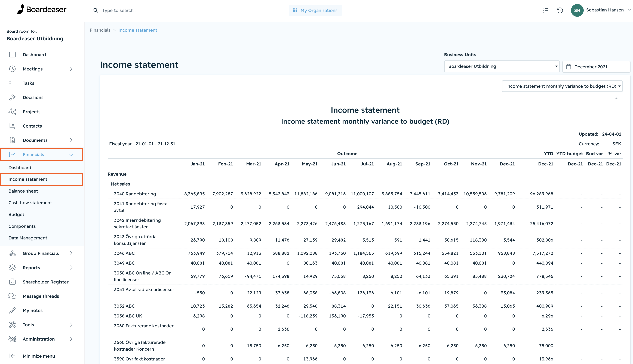Click the Minimize menu label

pyautogui.click(x=39, y=356)
